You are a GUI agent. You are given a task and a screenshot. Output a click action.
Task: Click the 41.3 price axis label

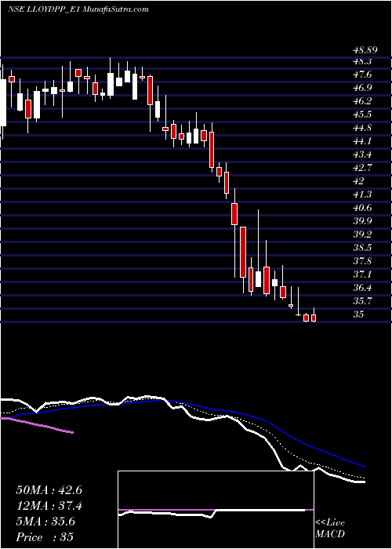tap(362, 195)
